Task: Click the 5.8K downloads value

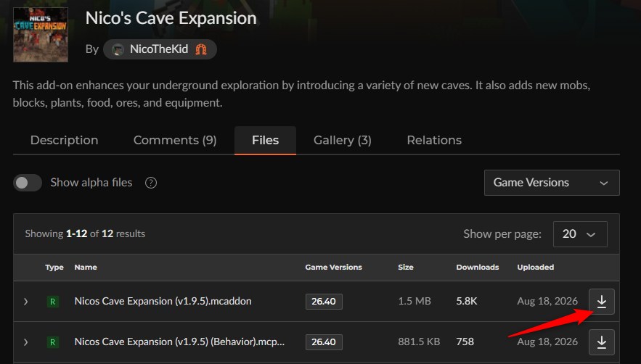Action: [467, 301]
